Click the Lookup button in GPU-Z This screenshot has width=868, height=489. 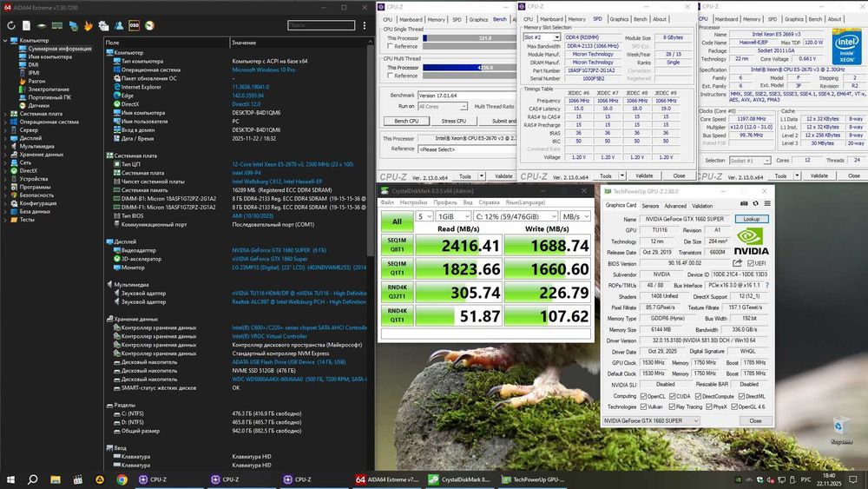click(751, 219)
